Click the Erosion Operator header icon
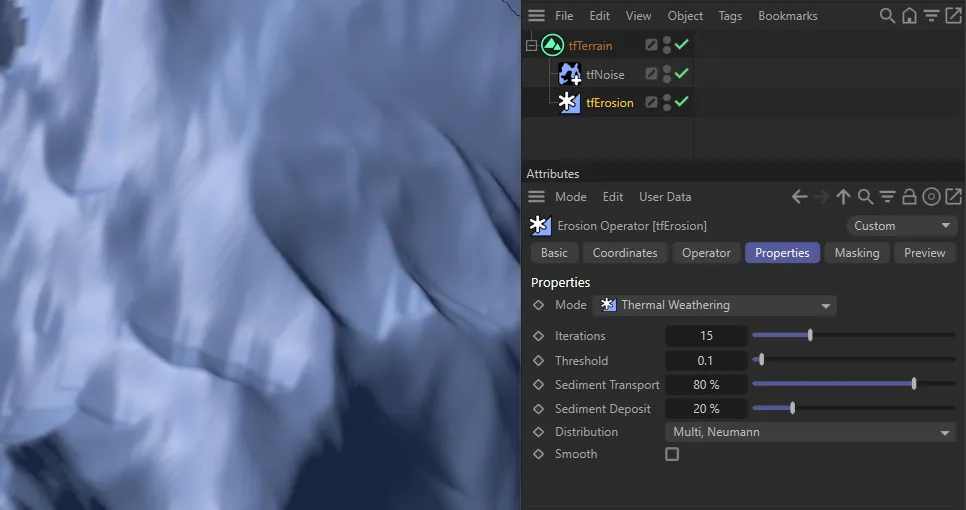This screenshot has height=510, width=966. click(540, 225)
